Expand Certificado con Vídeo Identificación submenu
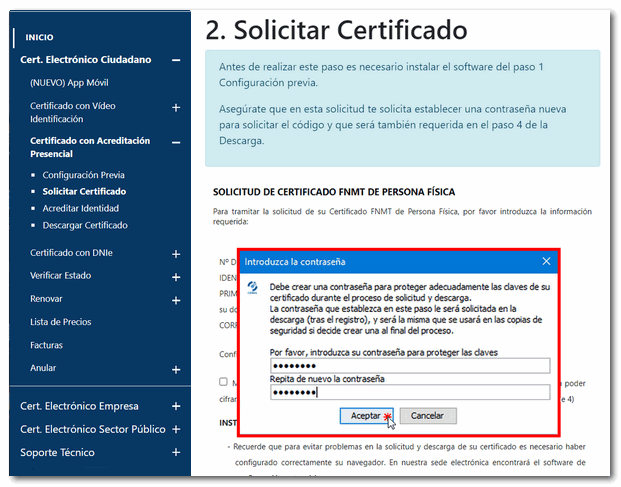This screenshot has width=621, height=487. (176, 107)
